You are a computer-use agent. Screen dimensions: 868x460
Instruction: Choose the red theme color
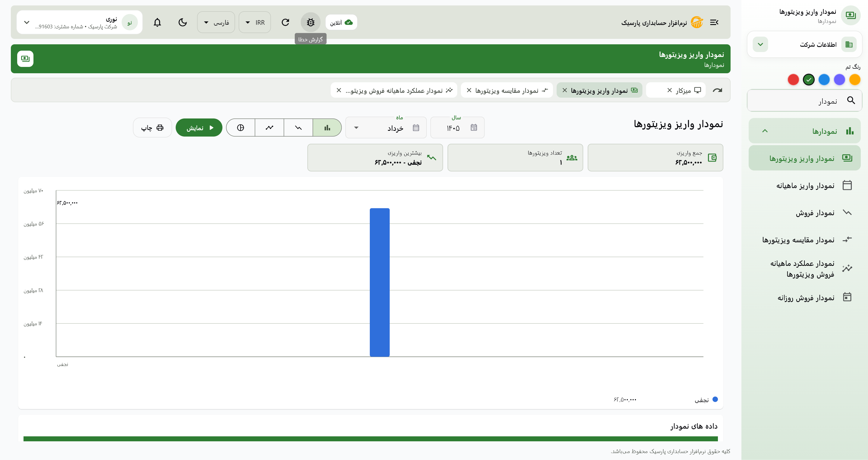pyautogui.click(x=793, y=80)
